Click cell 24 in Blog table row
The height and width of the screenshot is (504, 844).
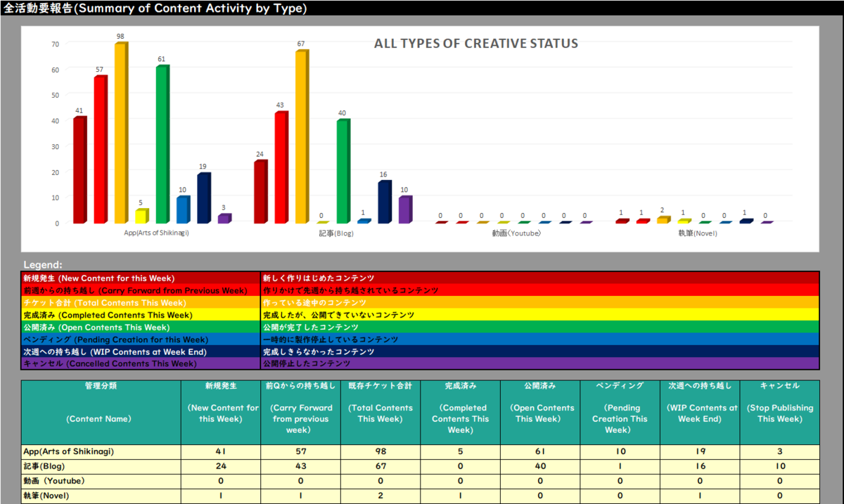[x=222, y=466]
